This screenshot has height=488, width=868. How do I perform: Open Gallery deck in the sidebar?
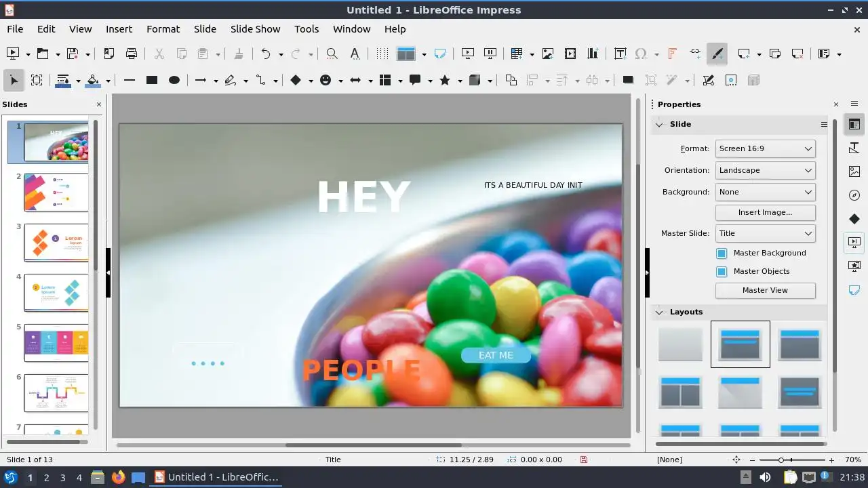(854, 171)
